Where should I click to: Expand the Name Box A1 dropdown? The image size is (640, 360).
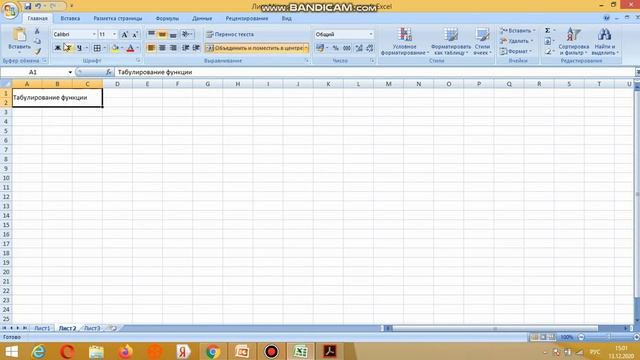click(x=70, y=72)
